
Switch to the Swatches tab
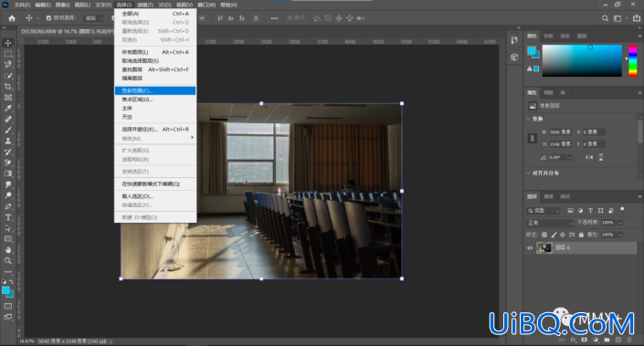click(x=548, y=37)
